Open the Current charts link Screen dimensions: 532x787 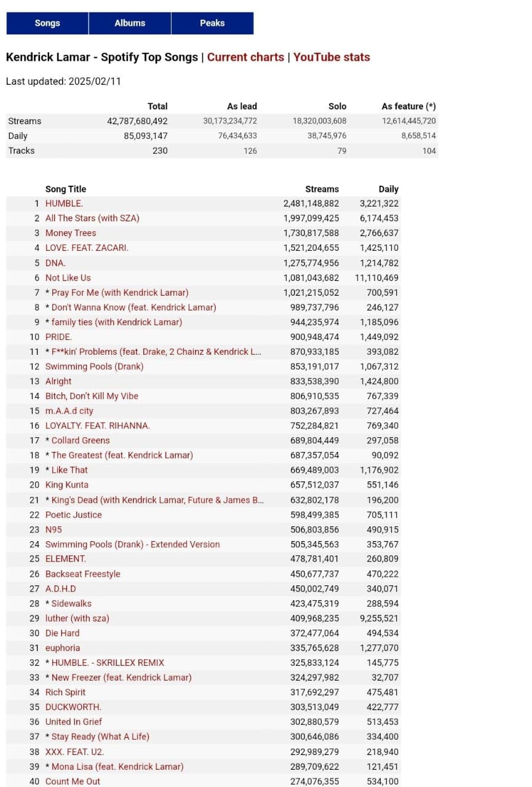pos(245,57)
